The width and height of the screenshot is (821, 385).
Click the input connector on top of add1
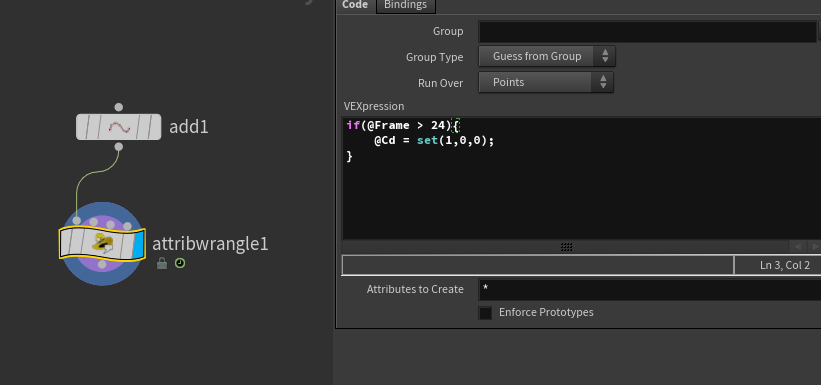(119, 107)
